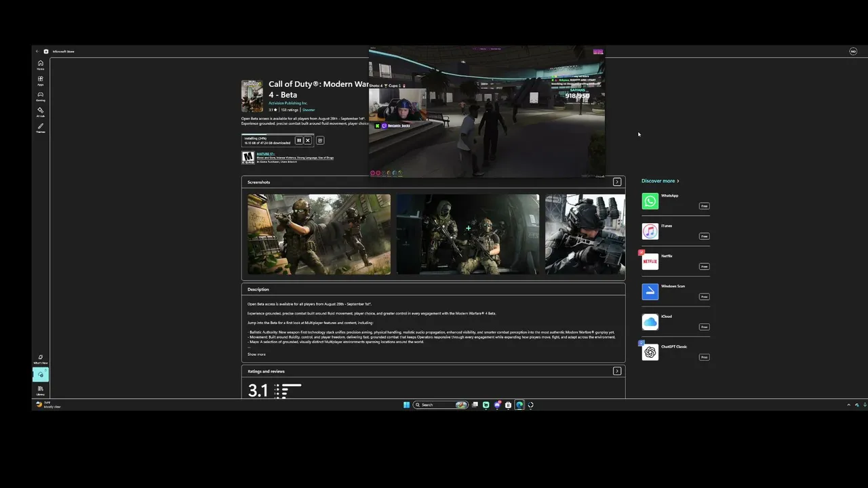Open AI Hub from sidebar
The image size is (868, 488).
pyautogui.click(x=40, y=112)
